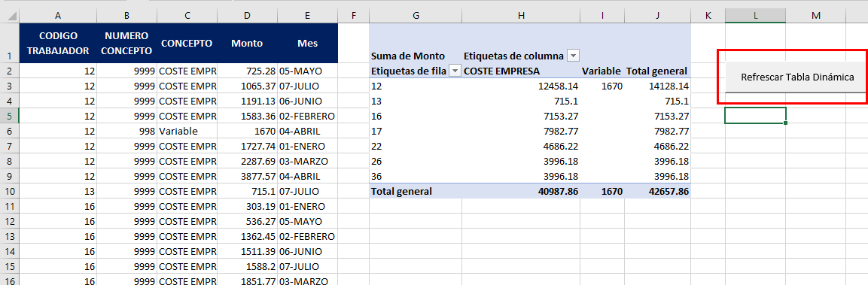Select grand total value 40987.86

click(x=521, y=192)
